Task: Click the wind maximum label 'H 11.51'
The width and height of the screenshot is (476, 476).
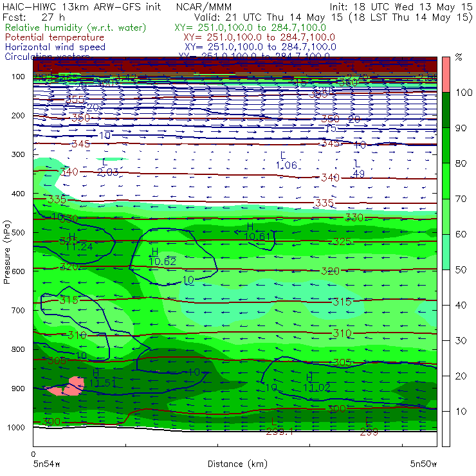Action: [x=102, y=378]
